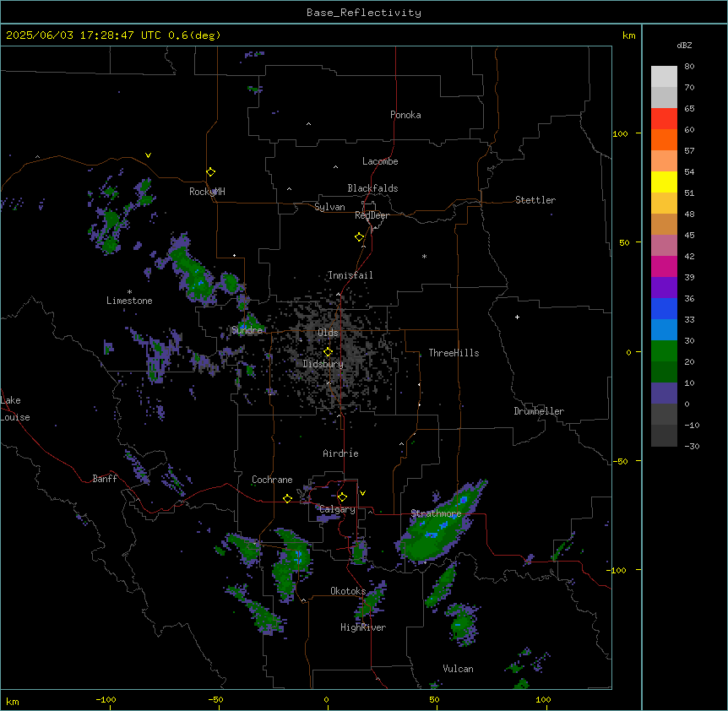Click the Didsbury city label

point(323,364)
